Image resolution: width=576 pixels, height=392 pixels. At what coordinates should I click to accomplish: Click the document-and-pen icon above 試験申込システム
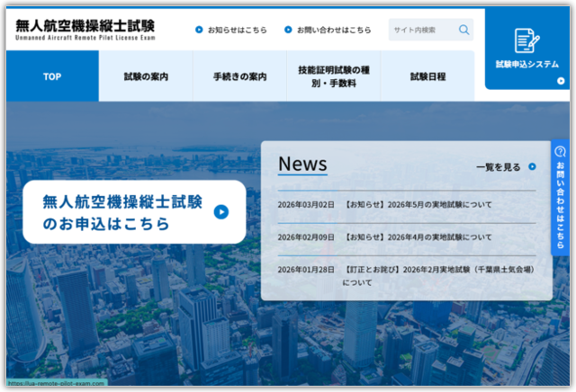[x=526, y=40]
